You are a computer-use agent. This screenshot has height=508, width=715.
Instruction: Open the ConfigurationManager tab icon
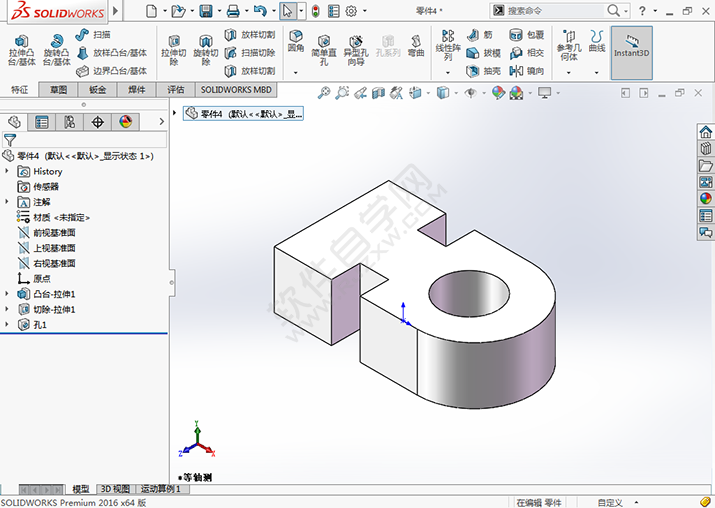point(69,122)
